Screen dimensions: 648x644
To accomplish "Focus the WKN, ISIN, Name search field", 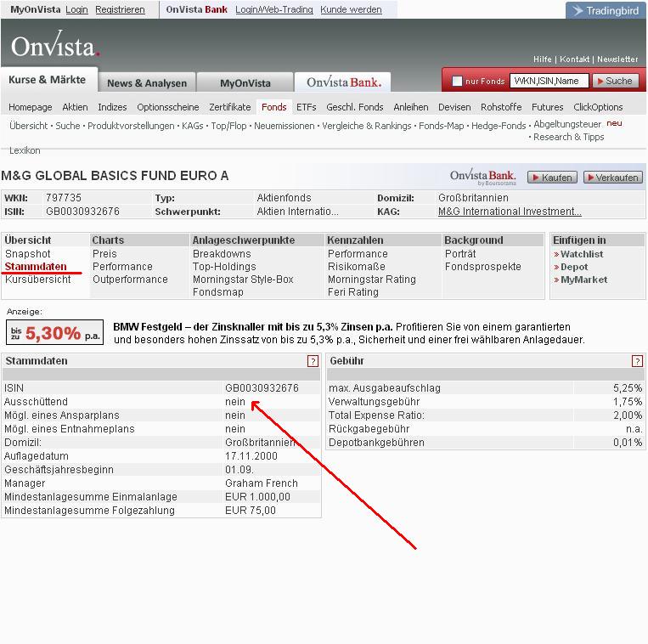I will pos(549,81).
